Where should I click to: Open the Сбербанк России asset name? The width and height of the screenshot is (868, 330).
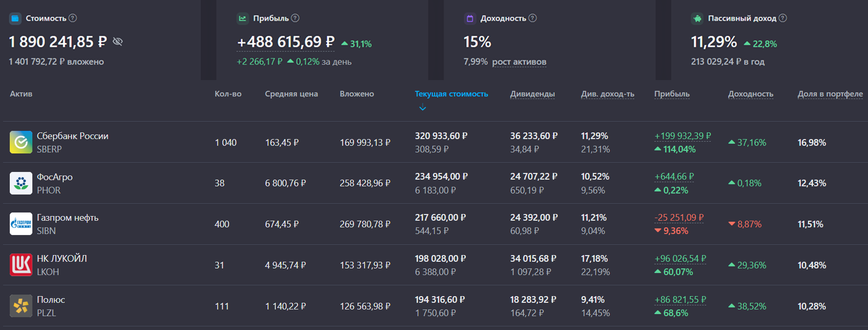coord(72,136)
